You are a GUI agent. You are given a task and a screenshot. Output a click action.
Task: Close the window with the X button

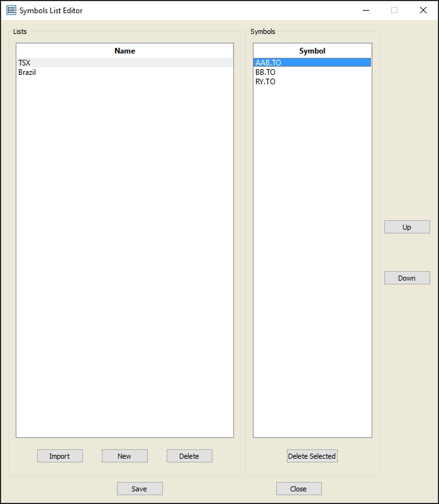pos(423,10)
